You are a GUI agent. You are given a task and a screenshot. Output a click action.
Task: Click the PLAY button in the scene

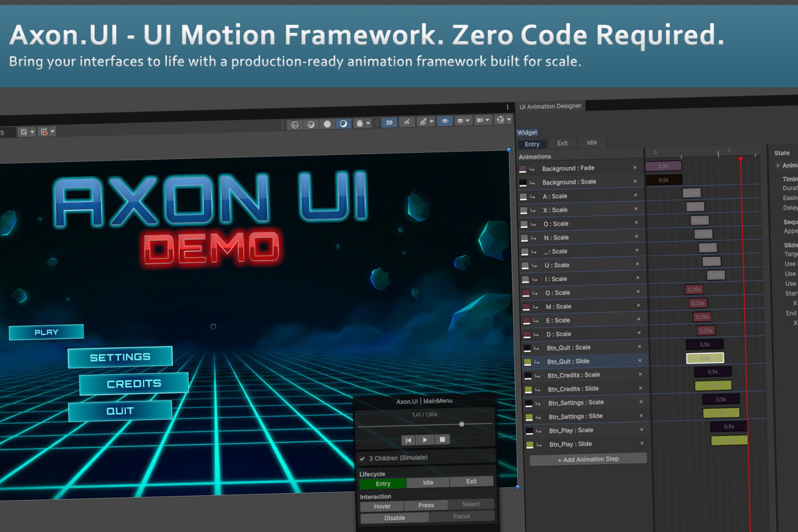(x=46, y=332)
